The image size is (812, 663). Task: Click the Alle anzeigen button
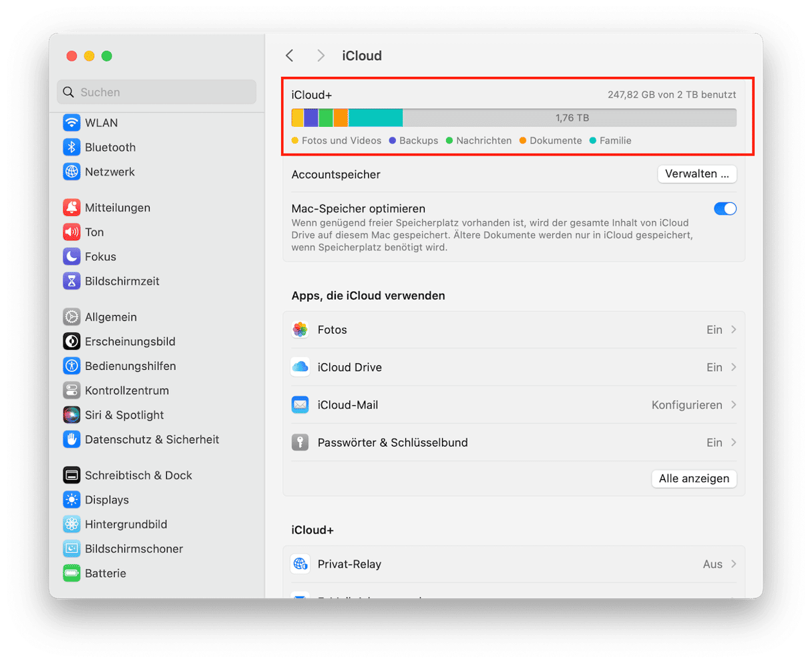click(x=694, y=479)
